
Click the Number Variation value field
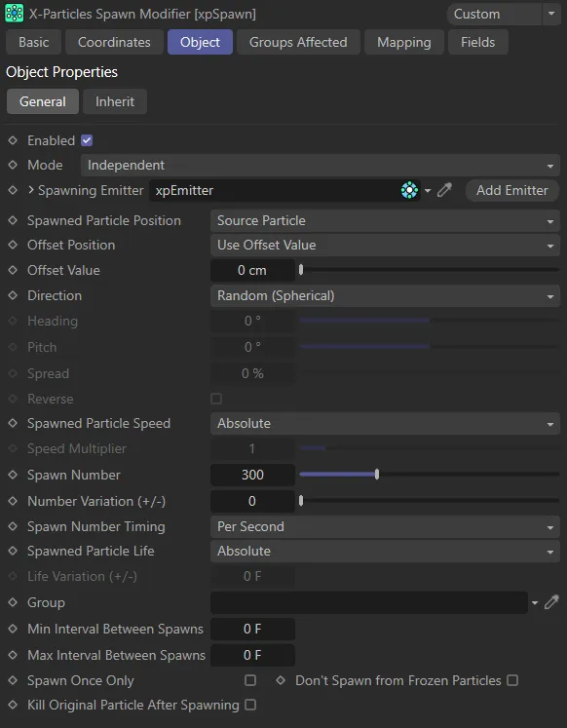point(252,501)
